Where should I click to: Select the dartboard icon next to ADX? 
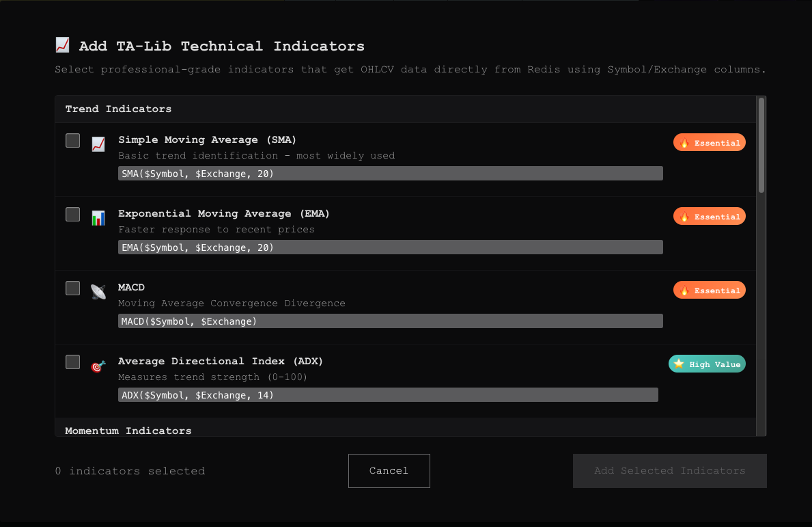point(98,366)
